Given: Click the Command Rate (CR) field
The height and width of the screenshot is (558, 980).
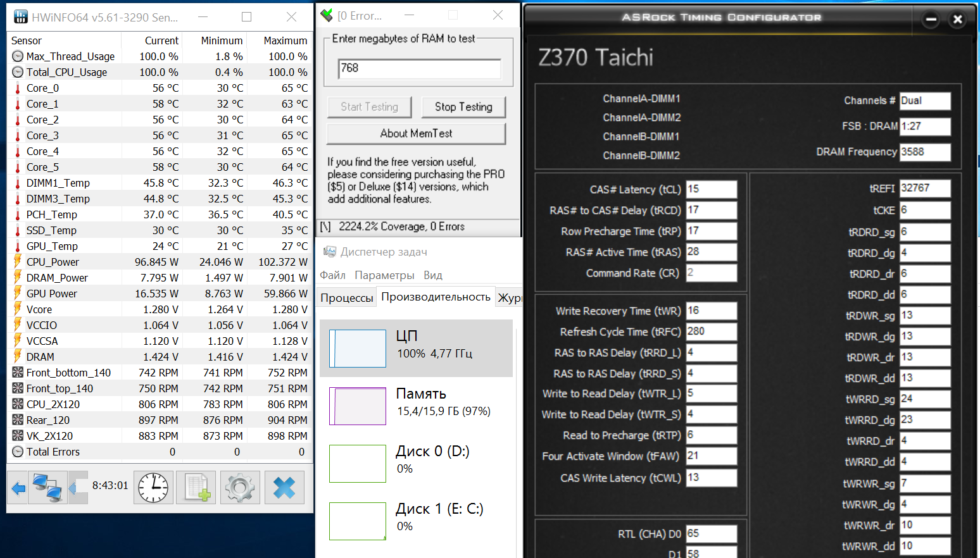Looking at the screenshot, I should coord(712,273).
